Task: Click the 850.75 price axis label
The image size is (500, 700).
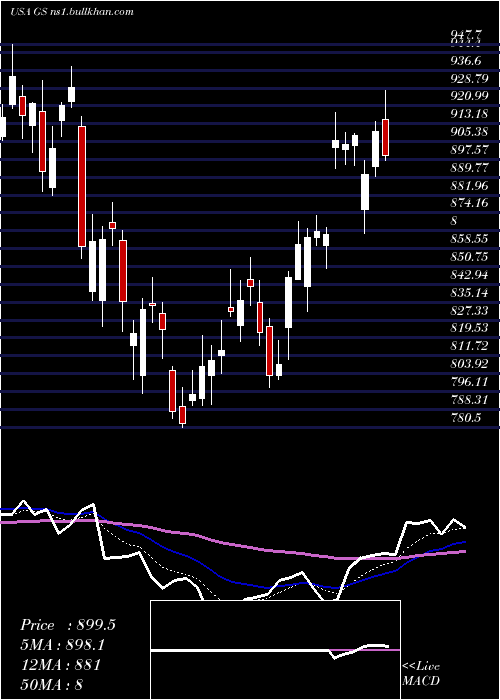Action: pyautogui.click(x=469, y=257)
